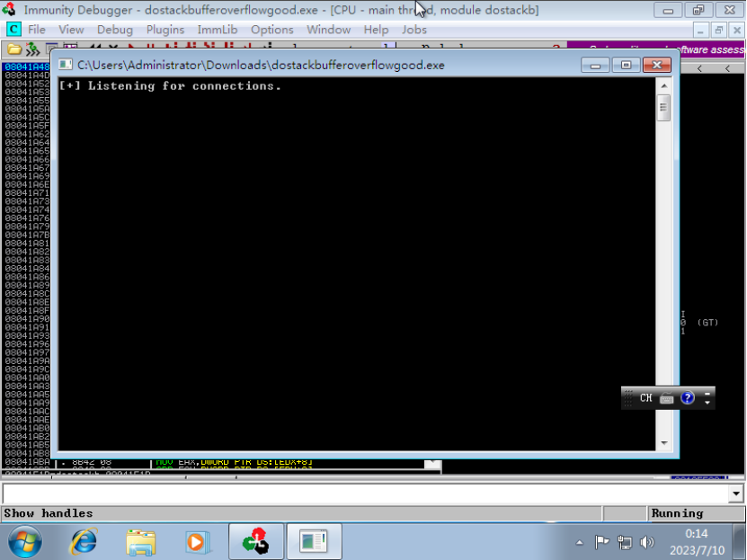This screenshot has height=560, width=747.
Task: Click in the command input box
Action: pyautogui.click(x=366, y=493)
